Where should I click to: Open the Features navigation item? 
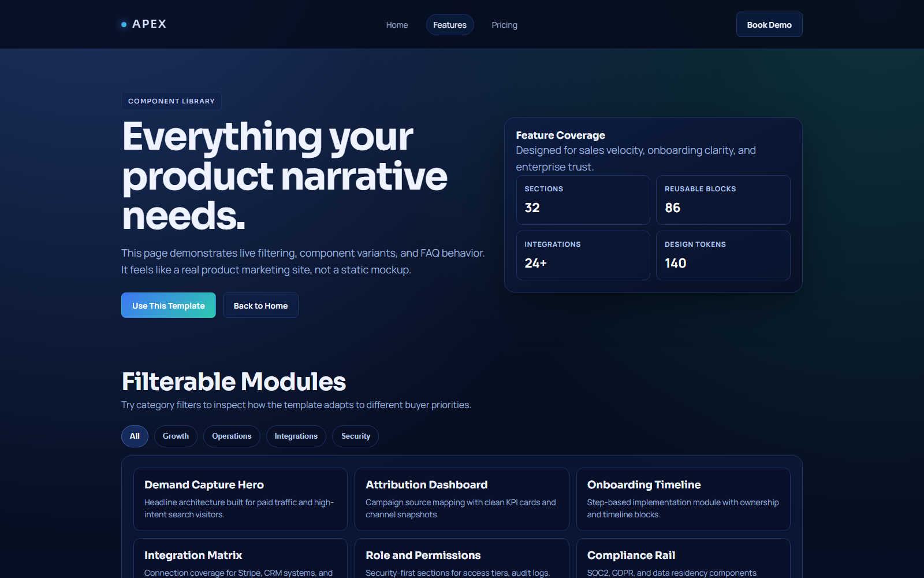click(450, 24)
